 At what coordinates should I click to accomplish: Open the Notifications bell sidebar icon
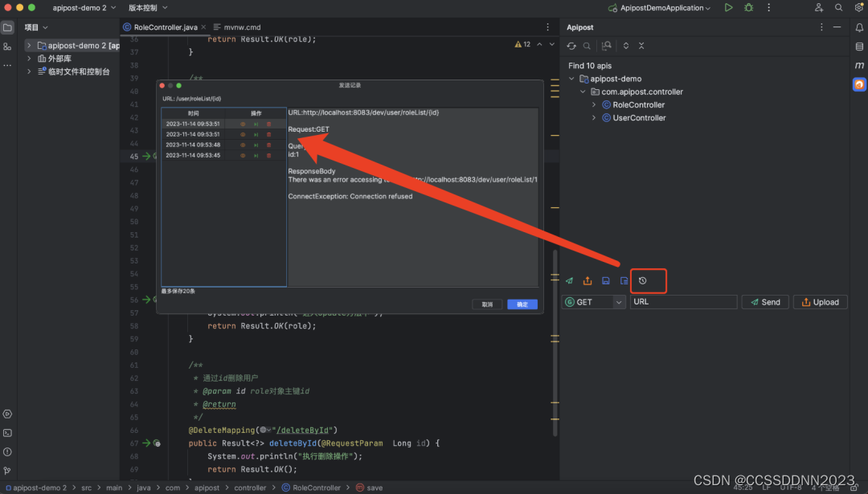point(859,27)
